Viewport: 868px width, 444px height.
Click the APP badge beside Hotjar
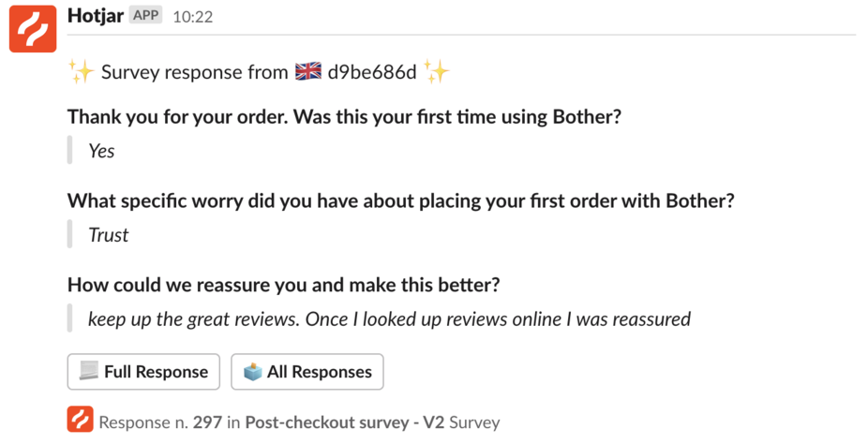coord(146,16)
